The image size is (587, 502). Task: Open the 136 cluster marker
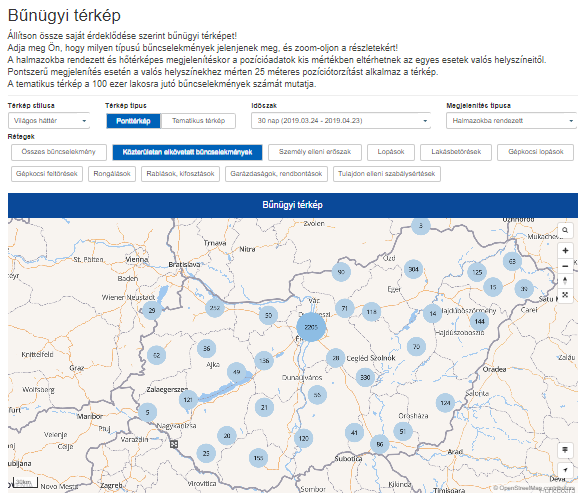click(x=264, y=360)
